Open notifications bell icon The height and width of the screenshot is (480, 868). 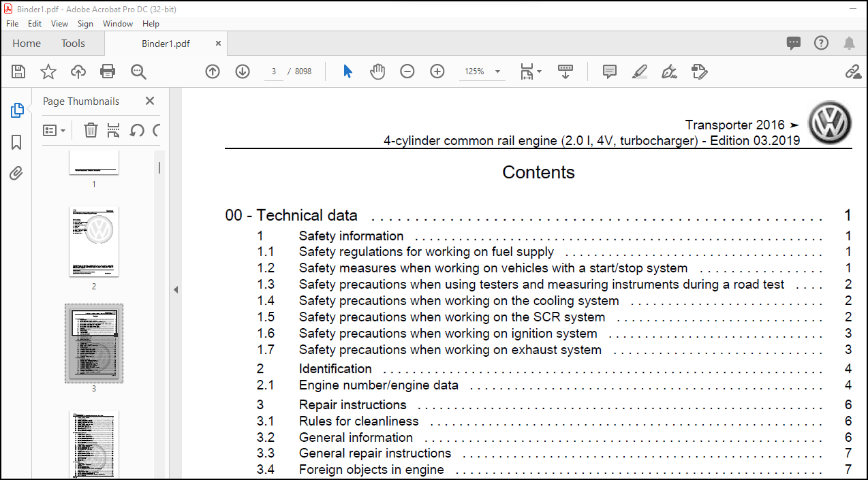pos(849,44)
